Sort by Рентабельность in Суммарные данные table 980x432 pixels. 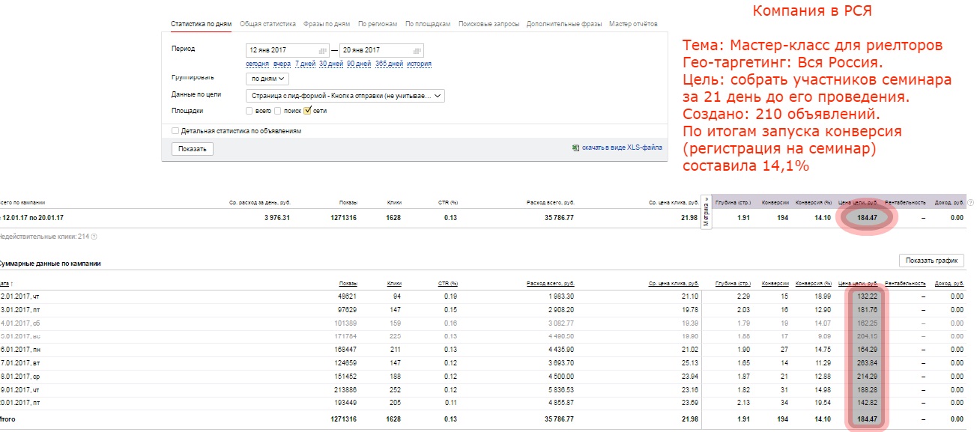905,284
